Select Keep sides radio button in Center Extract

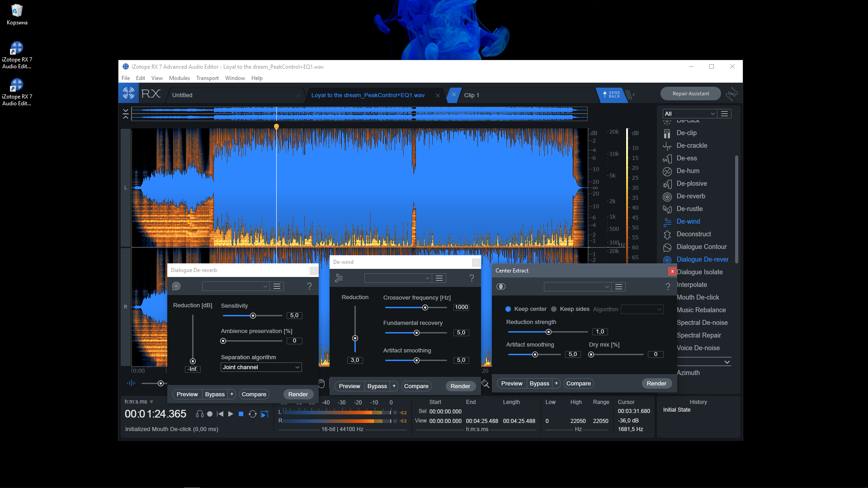(x=554, y=309)
